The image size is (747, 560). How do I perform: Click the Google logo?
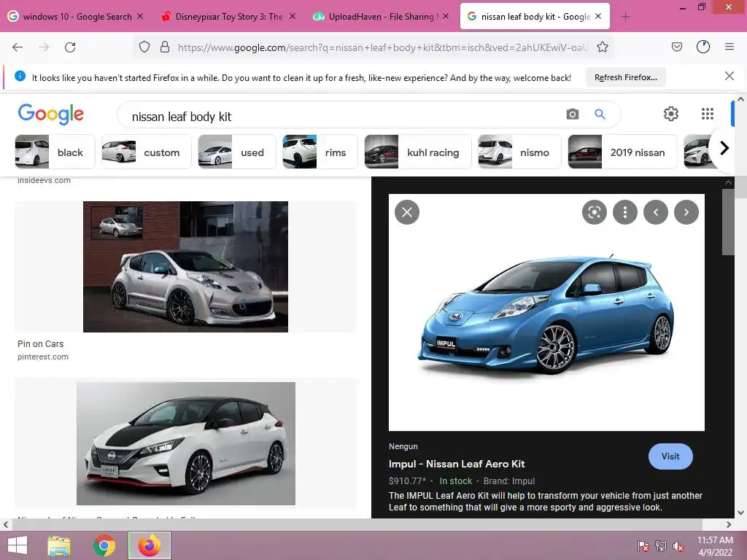coord(50,114)
